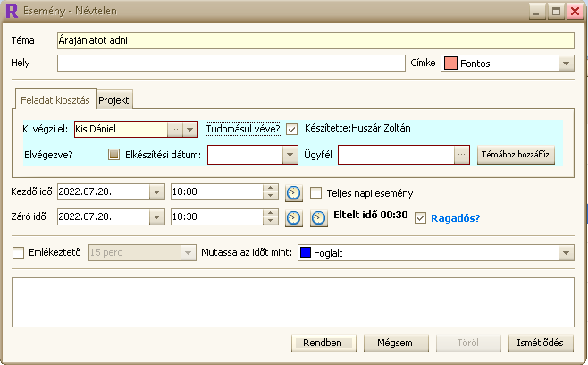
Task: Enable Teljes napi esemény checkbox
Action: 316,192
